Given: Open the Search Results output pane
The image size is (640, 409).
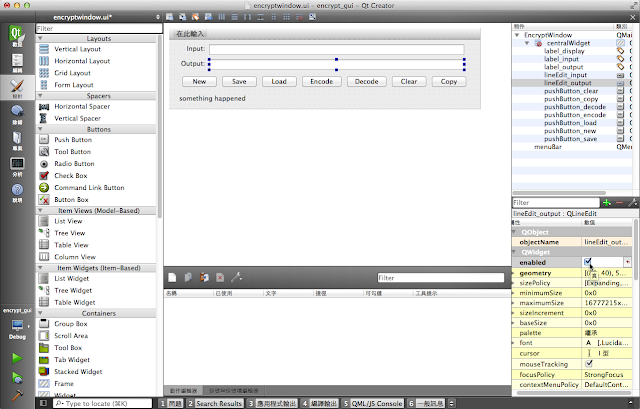Looking at the screenshot, I should [x=215, y=403].
